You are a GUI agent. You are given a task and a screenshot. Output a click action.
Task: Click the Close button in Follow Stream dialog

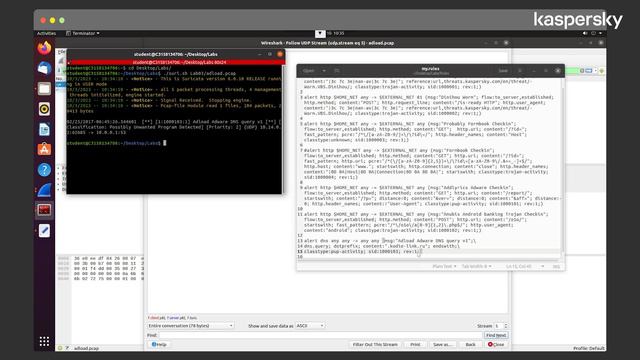click(496, 344)
